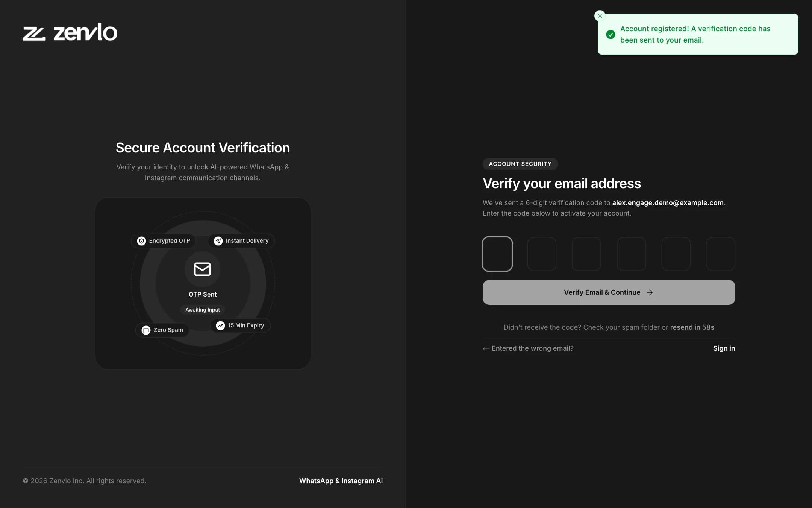Viewport: 812px width, 508px height.
Task: Click the left arrow before Entered the wrong email
Action: (486, 349)
